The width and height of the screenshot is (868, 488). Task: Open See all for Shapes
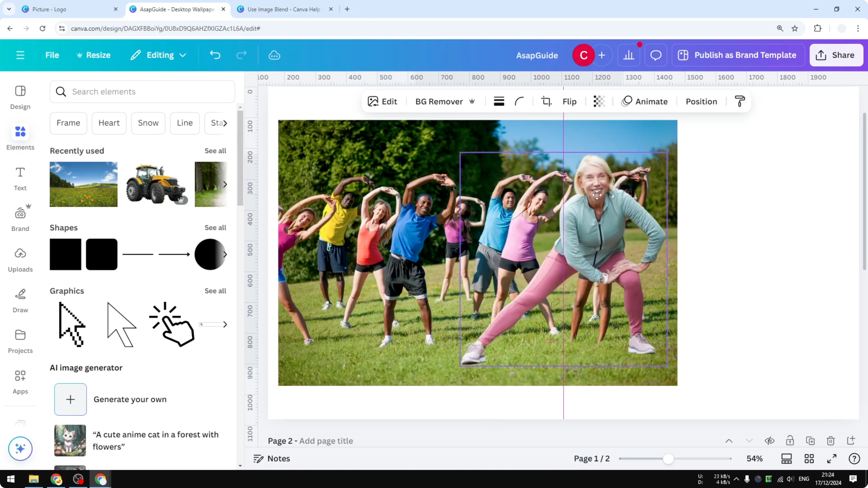(215, 228)
